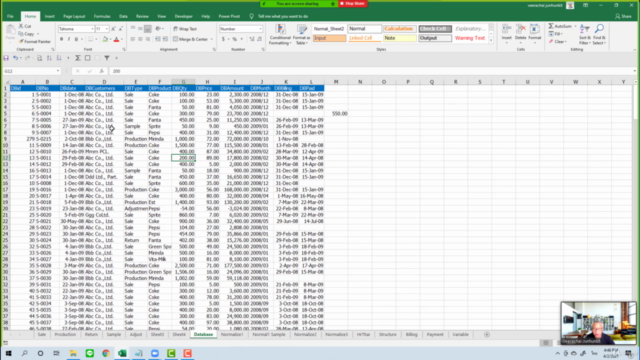
Task: Open the Font Color dropdown arrow
Action: [x=122, y=40]
